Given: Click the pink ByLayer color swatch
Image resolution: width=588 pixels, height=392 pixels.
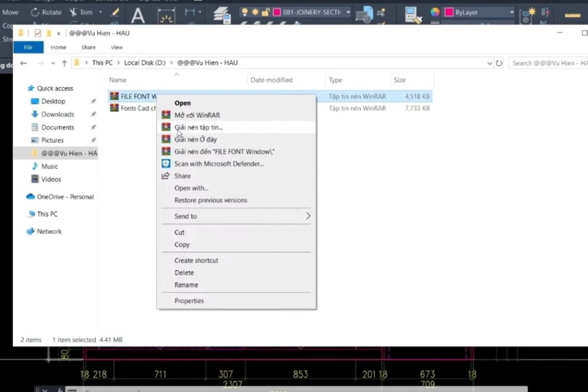Looking at the screenshot, I should pos(449,12).
